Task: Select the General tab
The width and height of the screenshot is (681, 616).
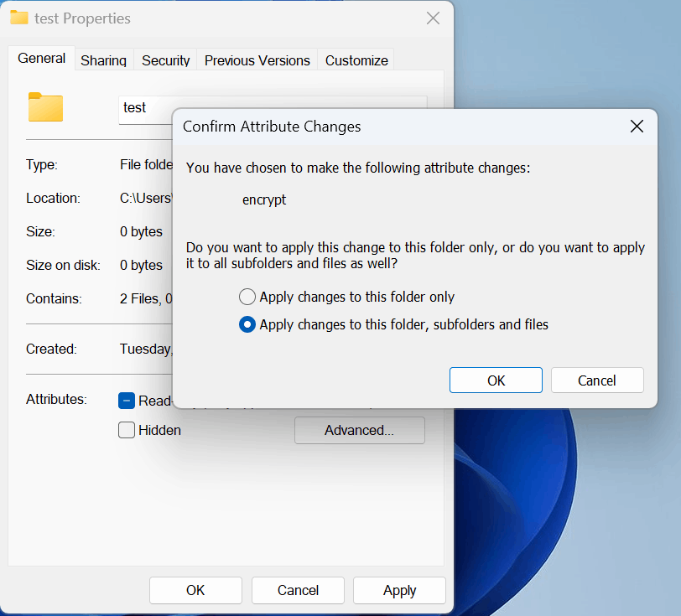Action: pos(42,58)
